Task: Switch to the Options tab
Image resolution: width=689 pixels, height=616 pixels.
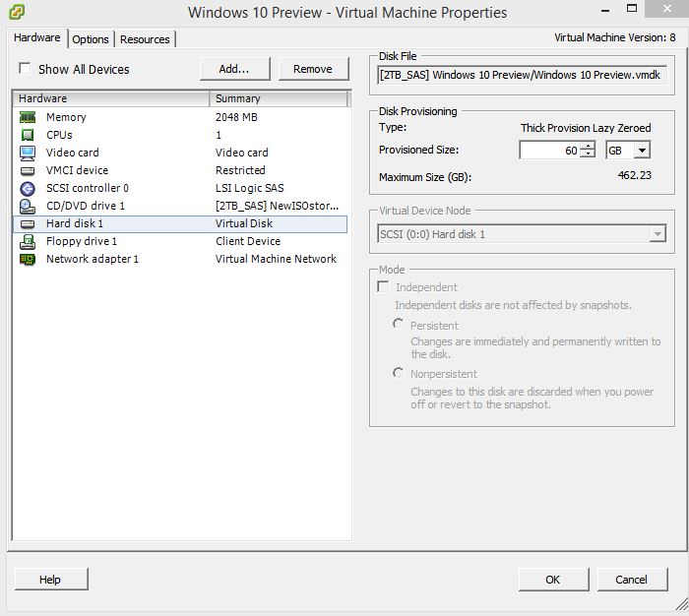Action: coord(91,39)
